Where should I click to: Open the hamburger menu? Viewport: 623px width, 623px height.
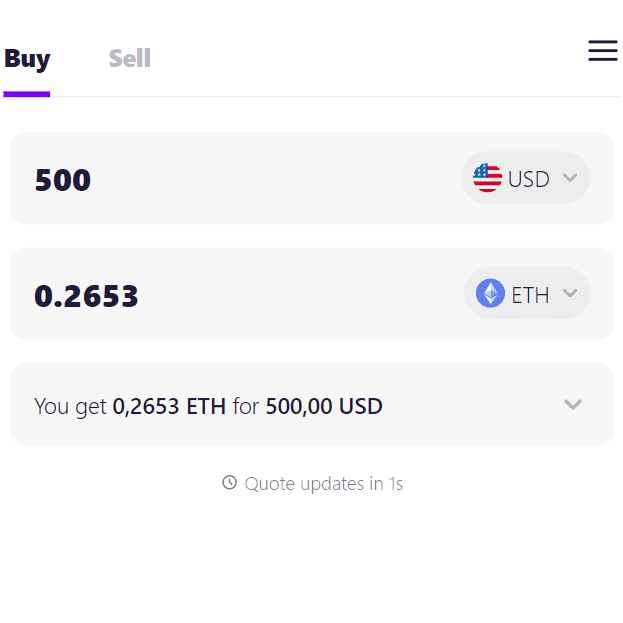click(602, 51)
